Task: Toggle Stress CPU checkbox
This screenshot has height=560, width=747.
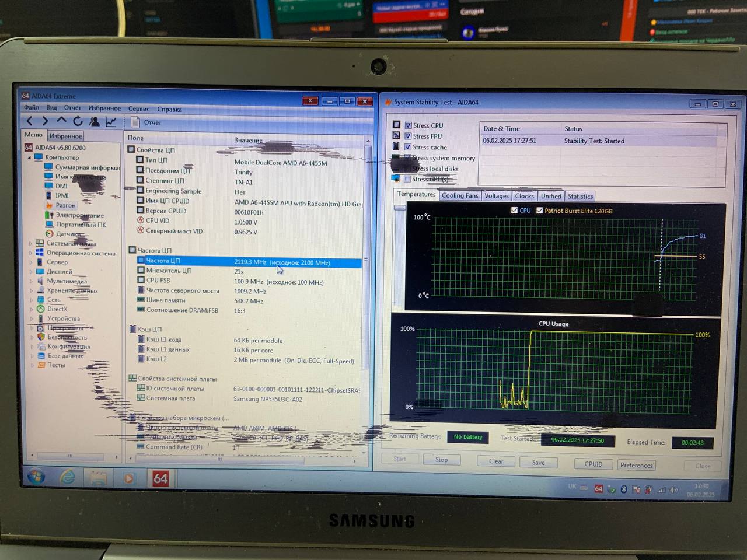Action: 408,125
